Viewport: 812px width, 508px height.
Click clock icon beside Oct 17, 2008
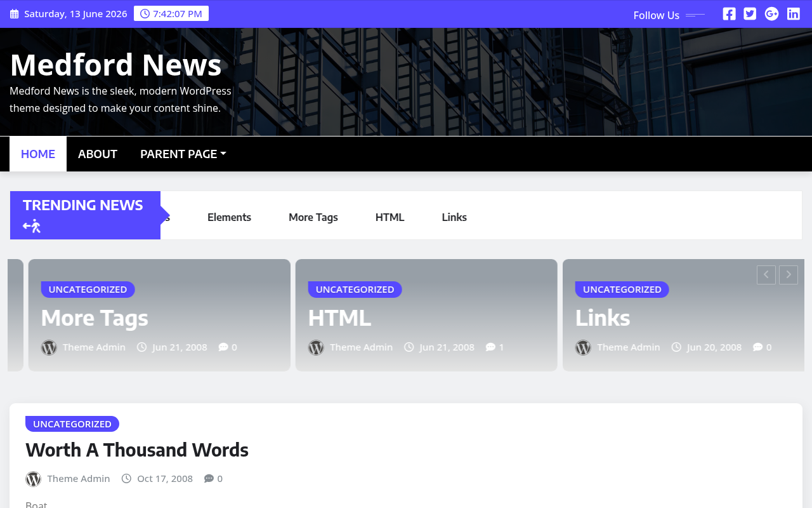click(x=127, y=479)
